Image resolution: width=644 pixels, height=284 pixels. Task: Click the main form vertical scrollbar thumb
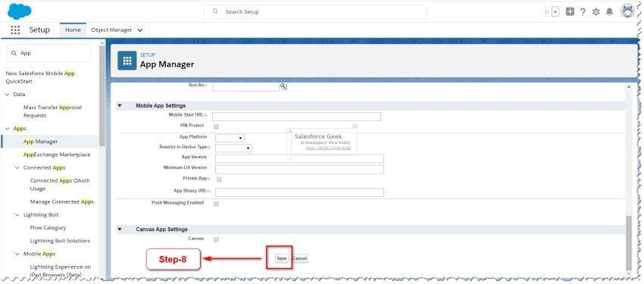[629, 242]
